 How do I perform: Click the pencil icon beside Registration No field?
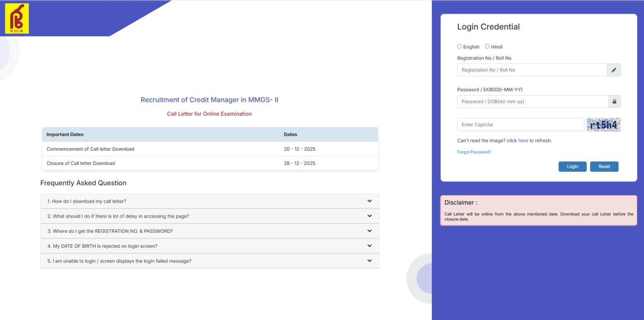tap(613, 70)
